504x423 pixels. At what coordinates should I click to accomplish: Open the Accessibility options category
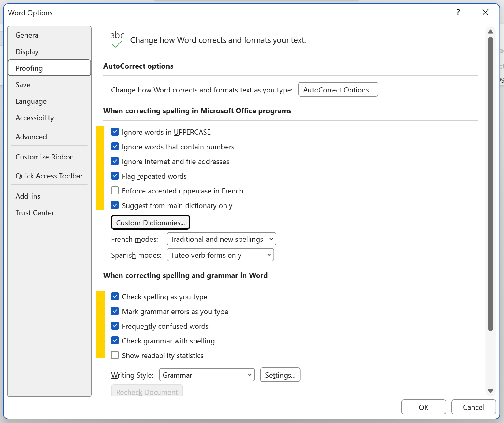point(49,118)
